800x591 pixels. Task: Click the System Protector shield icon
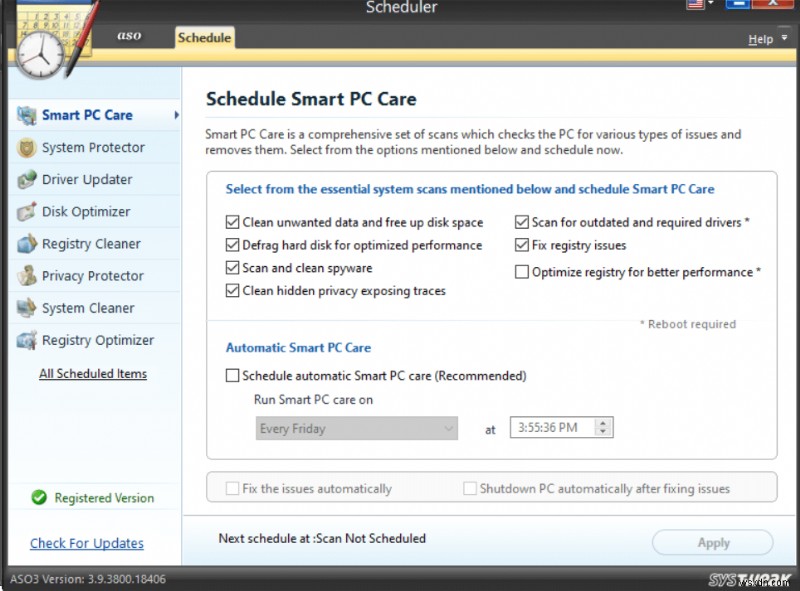(x=27, y=148)
